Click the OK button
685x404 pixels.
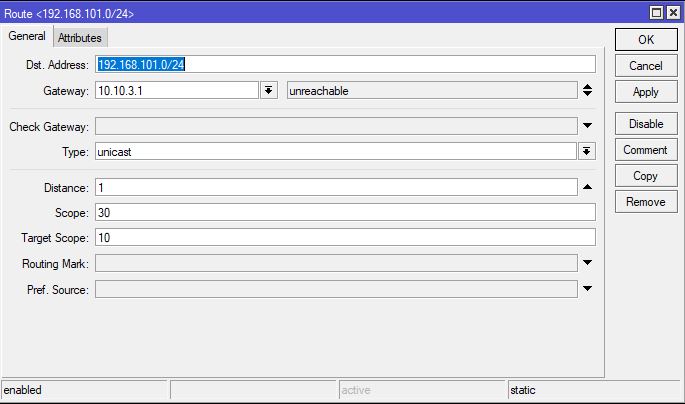[x=646, y=40]
